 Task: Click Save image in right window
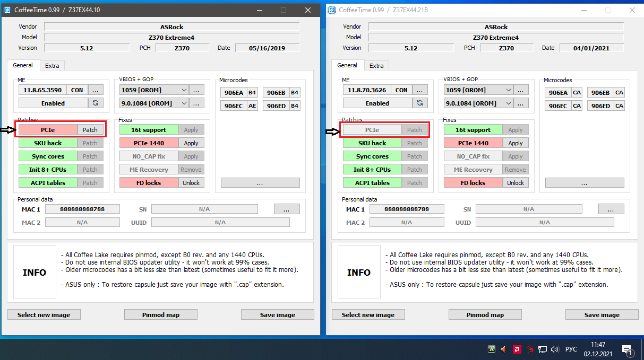pos(602,315)
